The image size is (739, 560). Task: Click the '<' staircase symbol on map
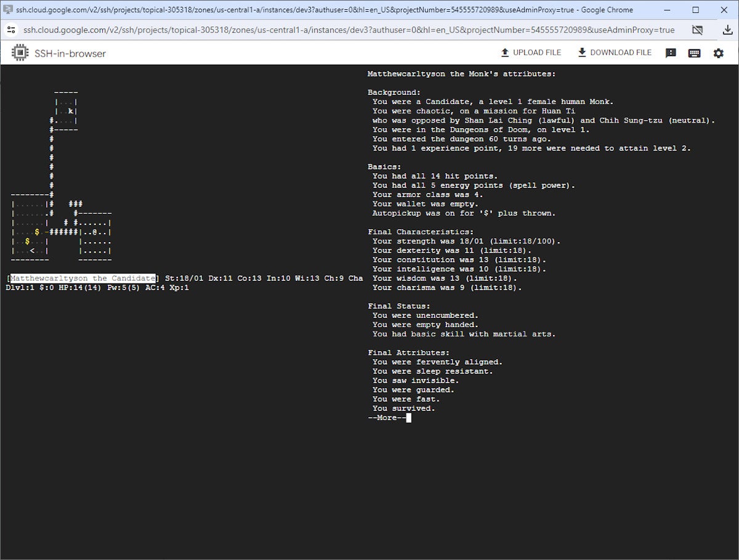31,251
